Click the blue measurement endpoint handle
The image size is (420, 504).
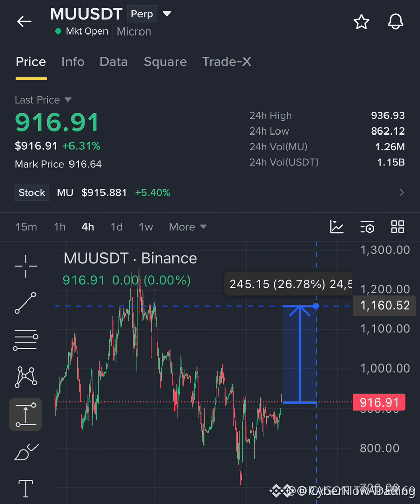(x=316, y=306)
